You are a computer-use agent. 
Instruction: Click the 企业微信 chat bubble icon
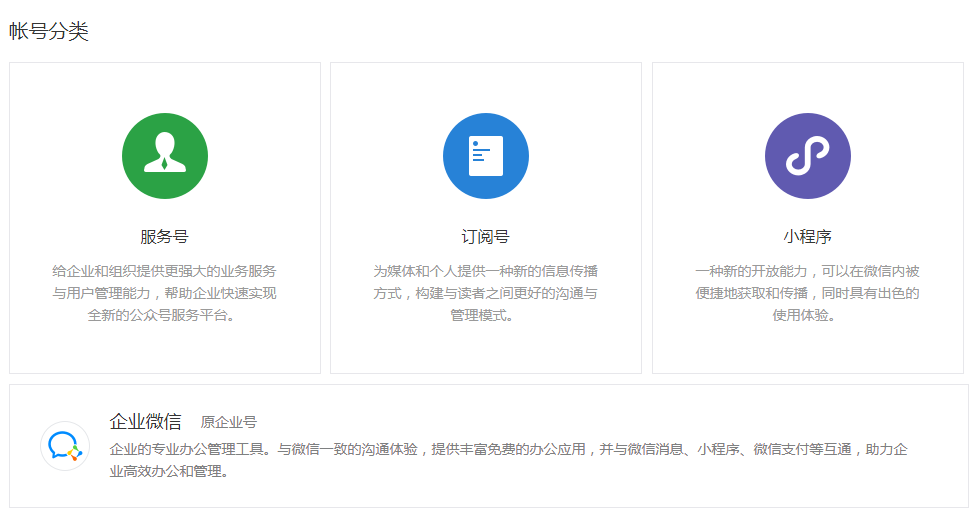(x=65, y=446)
